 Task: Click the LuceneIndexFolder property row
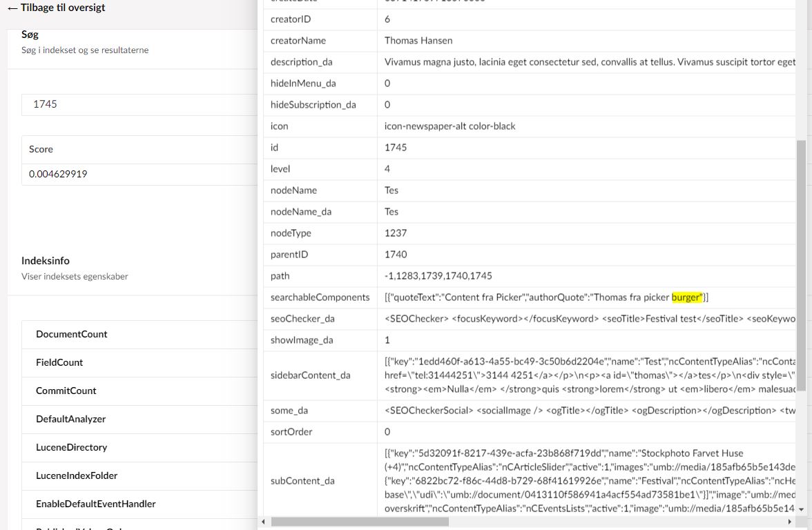[x=77, y=475]
